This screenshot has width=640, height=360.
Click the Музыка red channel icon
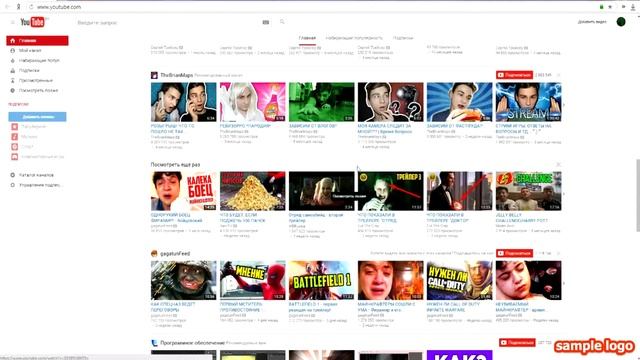(15, 137)
